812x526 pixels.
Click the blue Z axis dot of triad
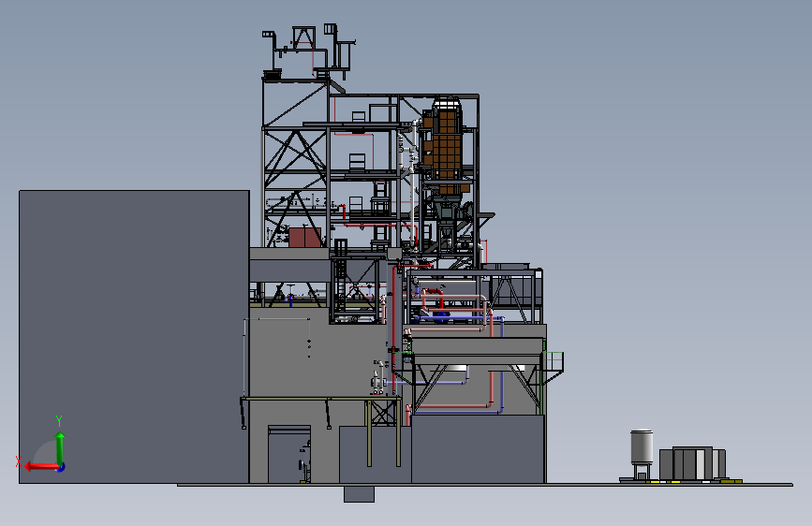pyautogui.click(x=61, y=467)
